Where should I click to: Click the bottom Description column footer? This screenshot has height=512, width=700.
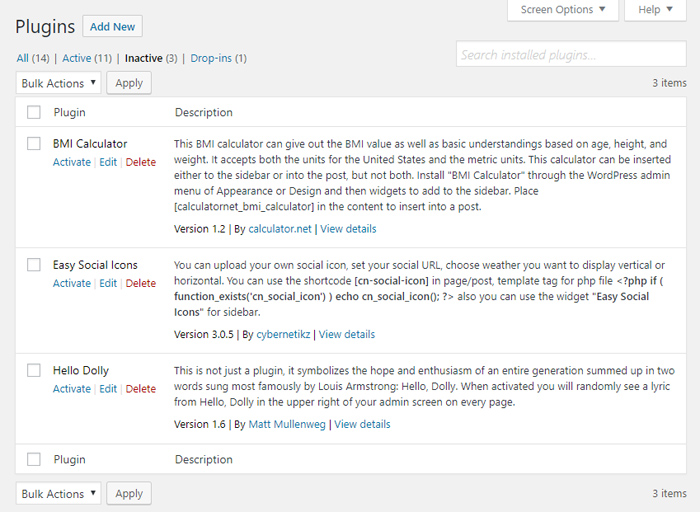[204, 459]
